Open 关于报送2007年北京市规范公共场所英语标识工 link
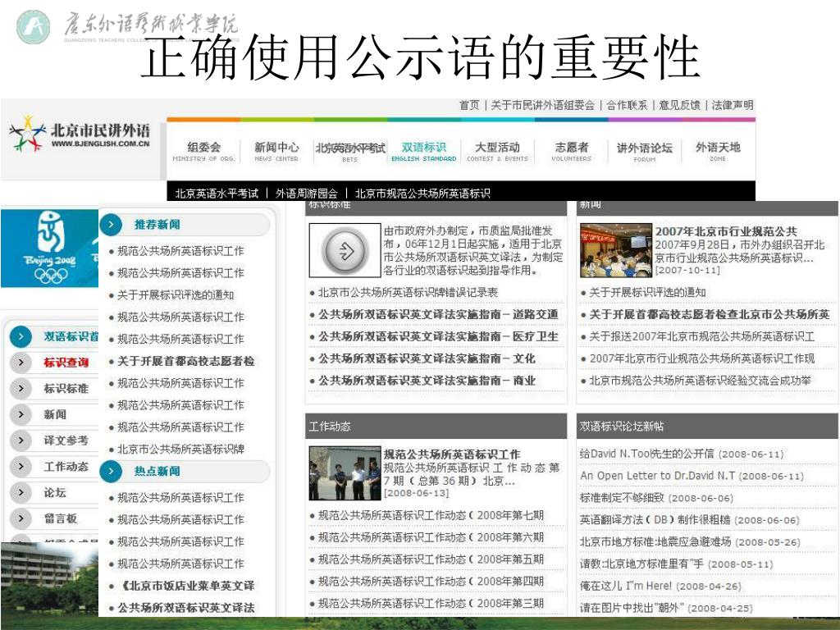840x630 pixels. (x=702, y=336)
